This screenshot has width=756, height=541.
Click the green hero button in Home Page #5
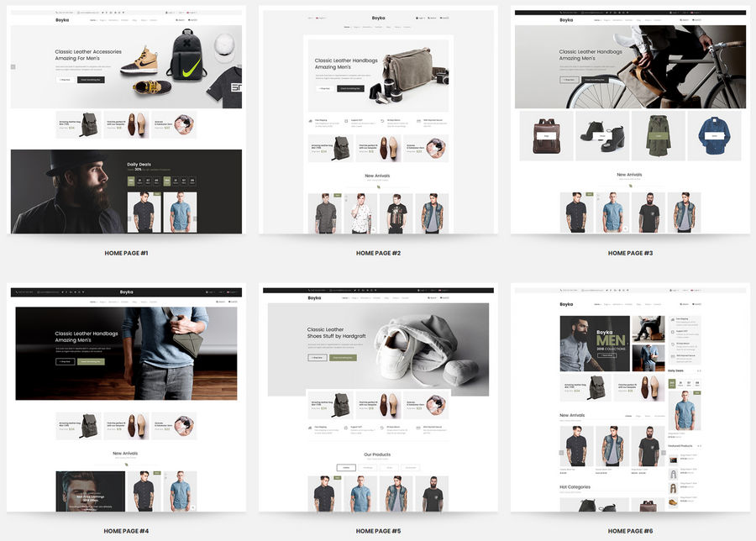click(x=343, y=358)
